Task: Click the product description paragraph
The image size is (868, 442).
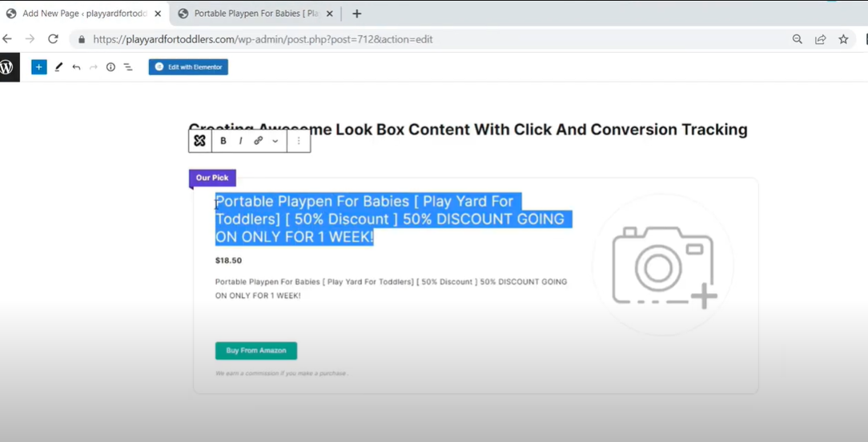Action: [391, 288]
